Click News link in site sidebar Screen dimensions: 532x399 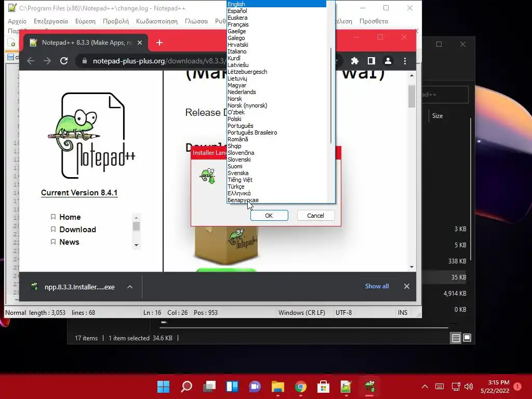(x=69, y=242)
